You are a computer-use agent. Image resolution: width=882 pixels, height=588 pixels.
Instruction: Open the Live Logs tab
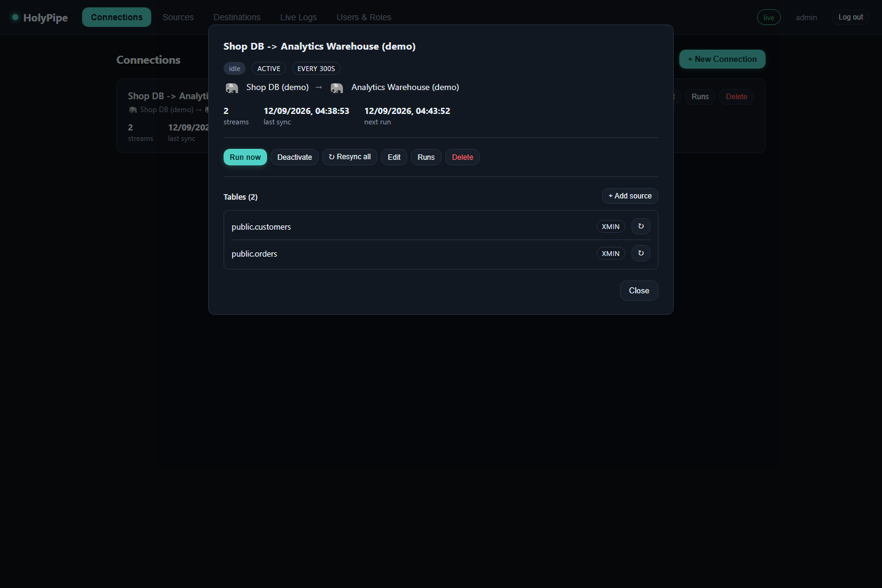[x=298, y=17]
